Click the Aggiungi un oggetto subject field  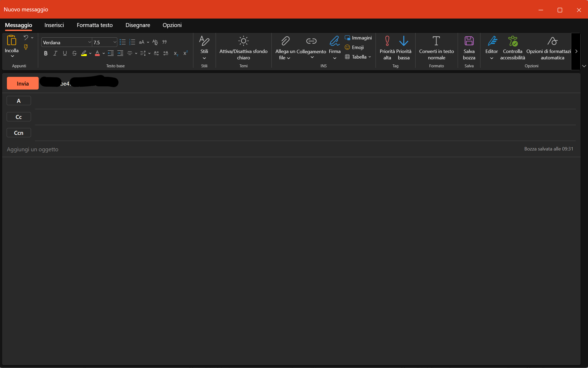click(262, 149)
